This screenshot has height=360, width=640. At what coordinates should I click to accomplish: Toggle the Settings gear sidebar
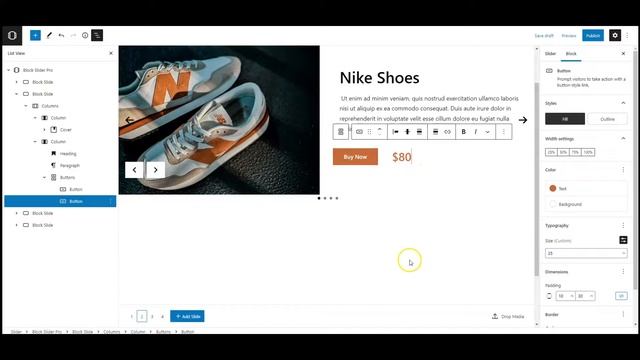615,36
